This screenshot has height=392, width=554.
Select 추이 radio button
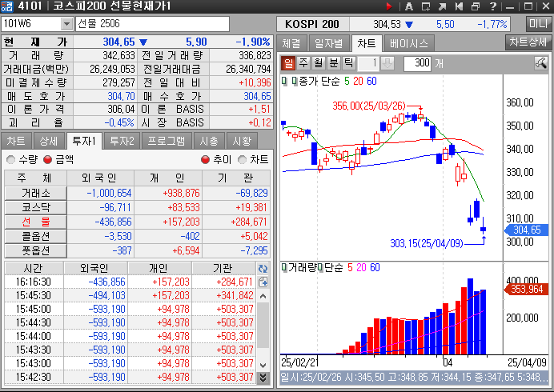[205, 160]
